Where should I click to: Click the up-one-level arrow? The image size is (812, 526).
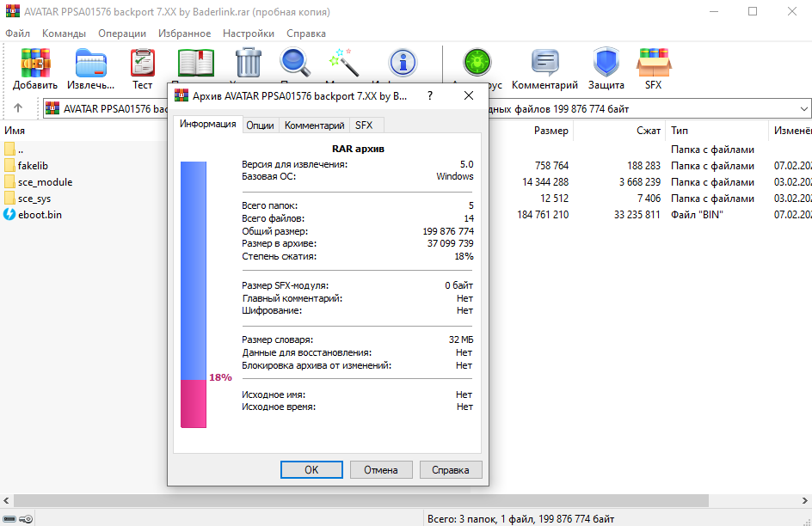click(x=18, y=108)
